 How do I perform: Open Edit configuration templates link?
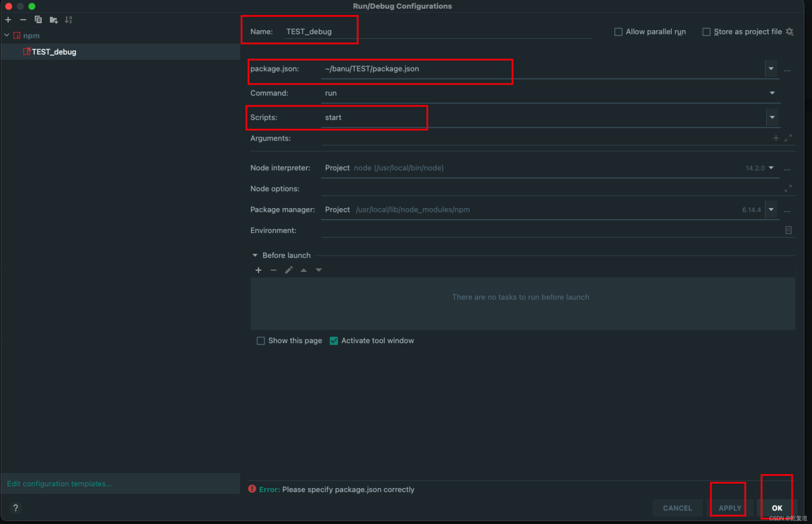click(59, 483)
